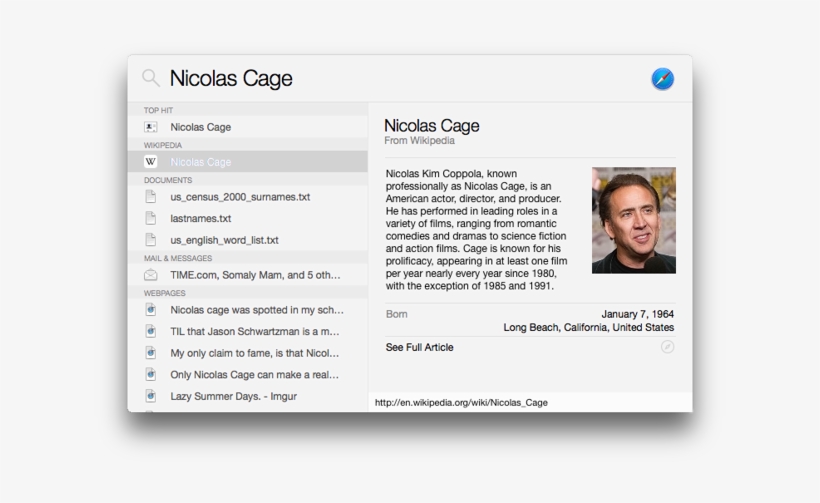The image size is (820, 503).
Task: Select the Wikipedia Nicolas Cage result
Action: click(x=248, y=162)
